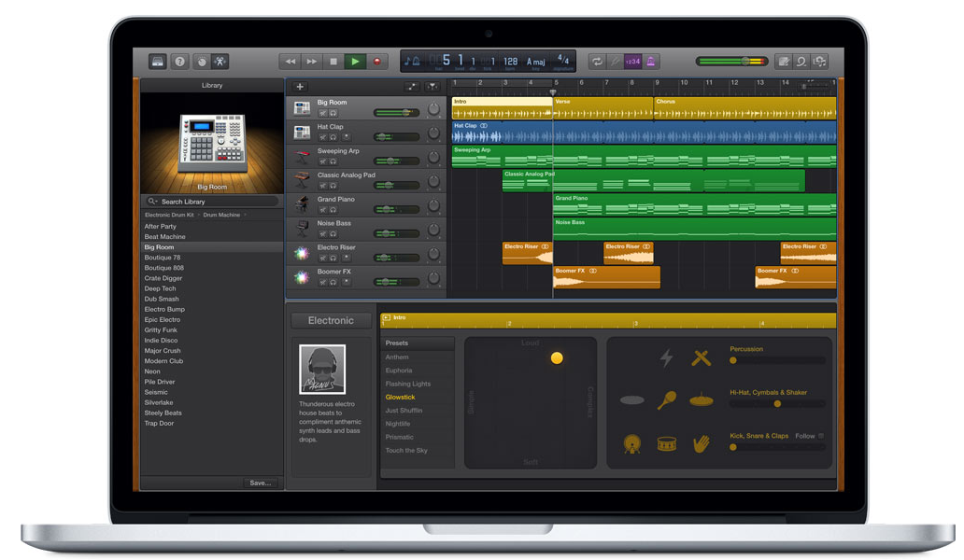964x560 pixels.
Task: Select the lightning bolt percussion icon
Action: pyautogui.click(x=666, y=358)
